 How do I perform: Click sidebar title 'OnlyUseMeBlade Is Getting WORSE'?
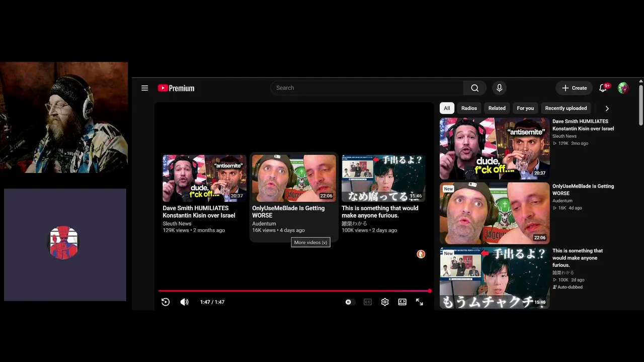tap(583, 190)
